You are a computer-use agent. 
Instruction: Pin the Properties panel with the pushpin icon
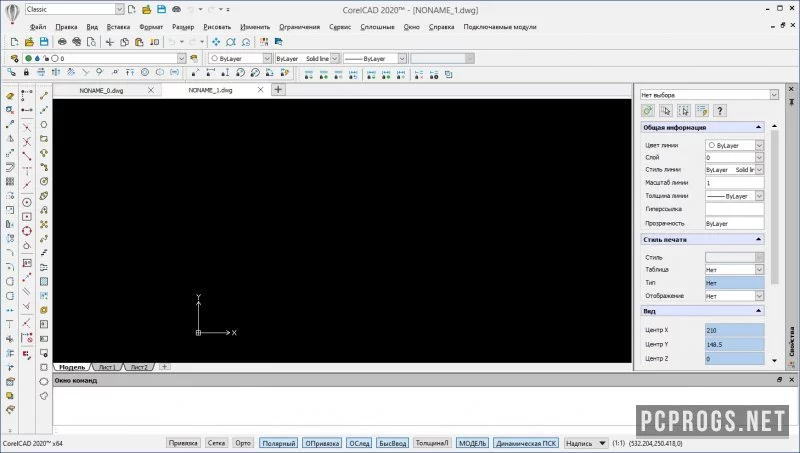point(791,102)
